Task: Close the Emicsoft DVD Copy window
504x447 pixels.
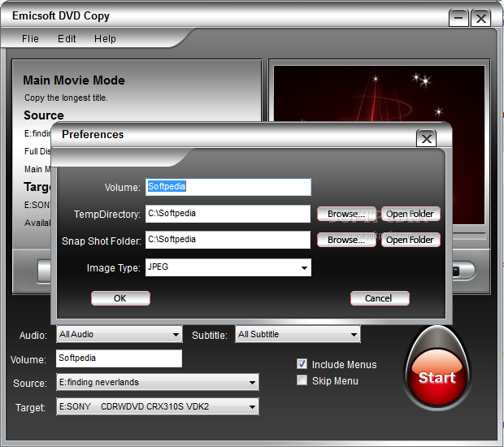Action: coord(481,18)
